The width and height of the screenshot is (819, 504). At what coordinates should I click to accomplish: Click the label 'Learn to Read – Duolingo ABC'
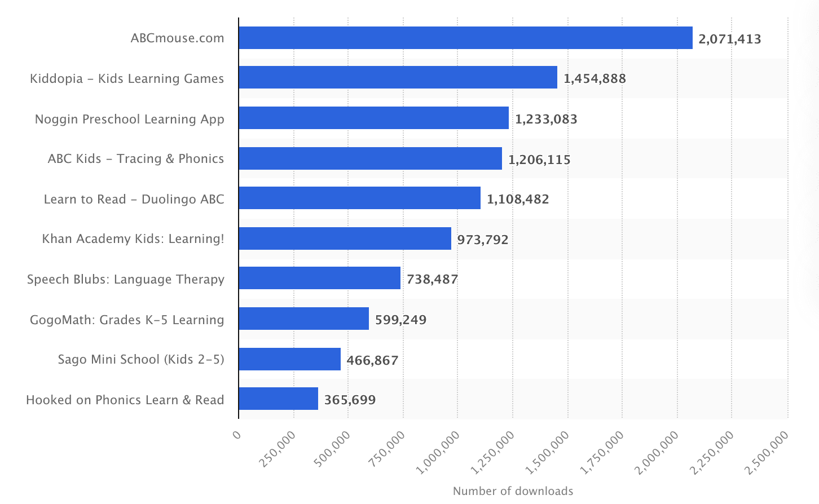coord(134,200)
